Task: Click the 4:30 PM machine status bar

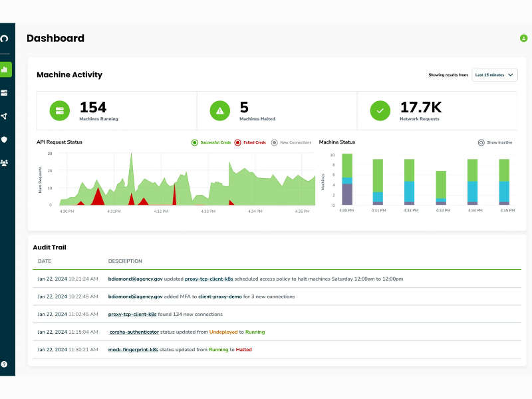Action: (346, 179)
